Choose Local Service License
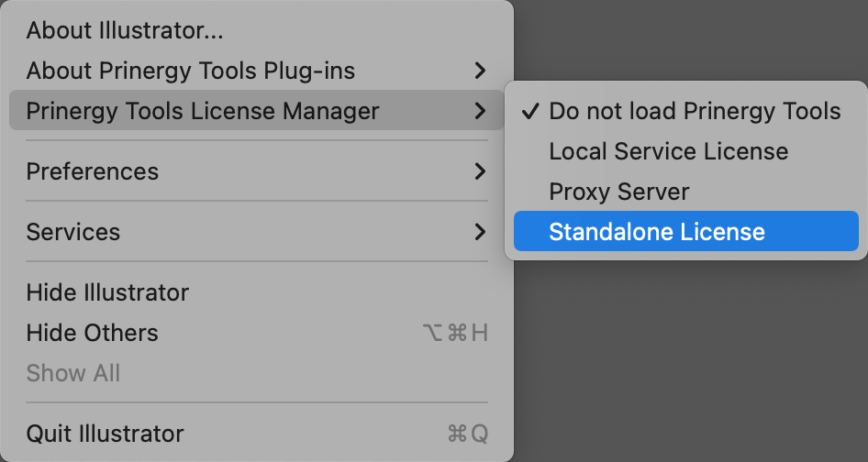The height and width of the screenshot is (462, 868). (668, 151)
